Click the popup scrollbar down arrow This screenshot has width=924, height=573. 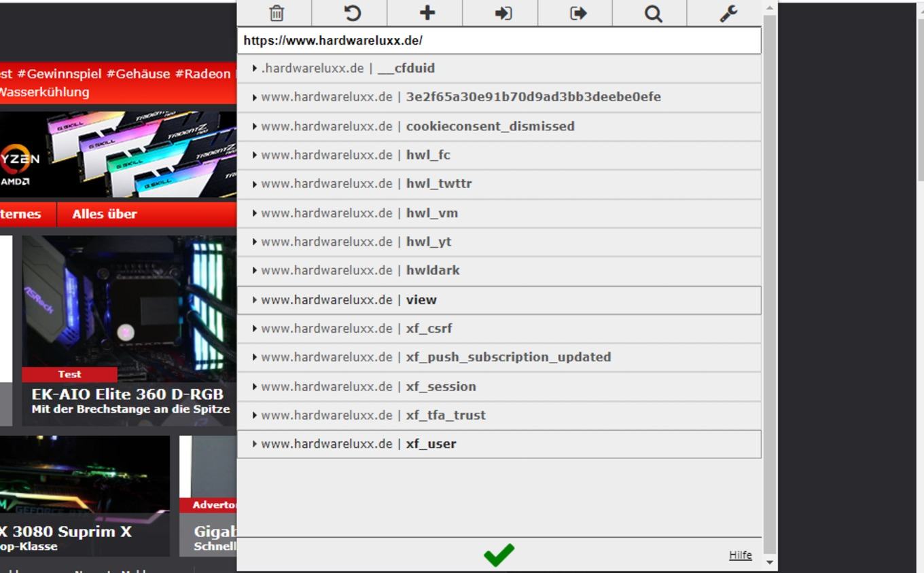pos(770,562)
